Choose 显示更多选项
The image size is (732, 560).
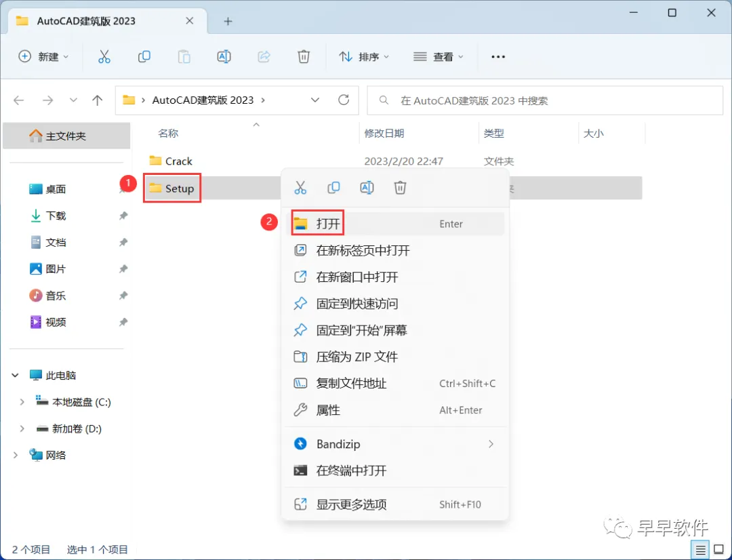click(395, 504)
